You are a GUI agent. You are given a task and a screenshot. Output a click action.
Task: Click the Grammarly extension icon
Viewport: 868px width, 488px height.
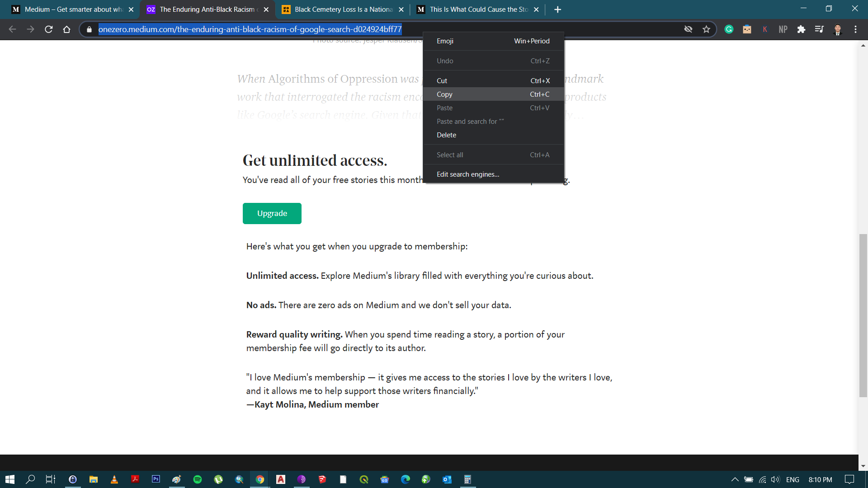729,29
